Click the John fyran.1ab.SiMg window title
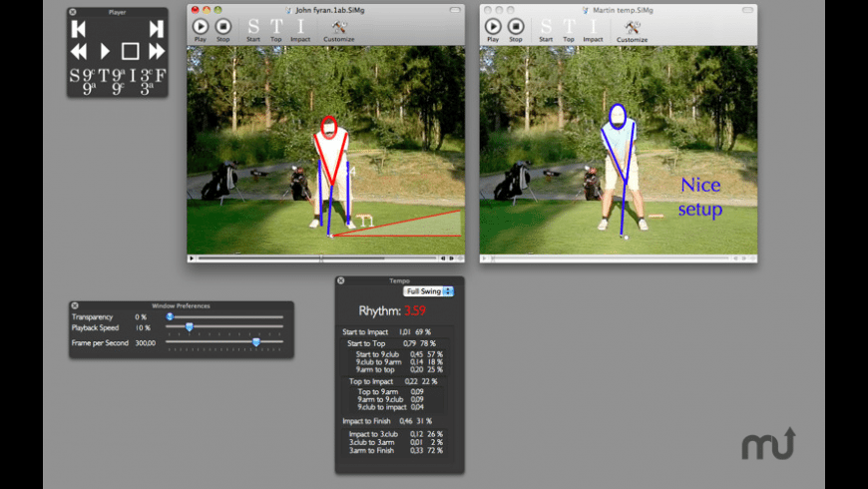The height and width of the screenshot is (489, 868). pyautogui.click(x=330, y=10)
